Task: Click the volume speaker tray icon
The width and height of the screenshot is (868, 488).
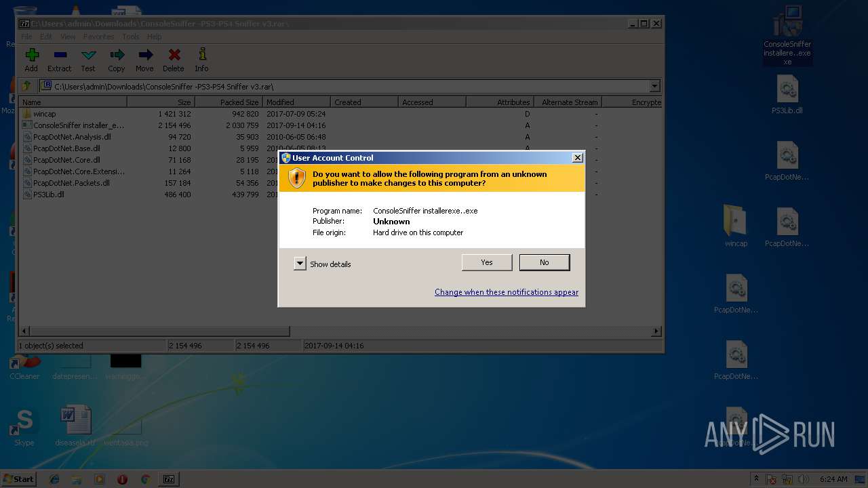Action: [805, 479]
